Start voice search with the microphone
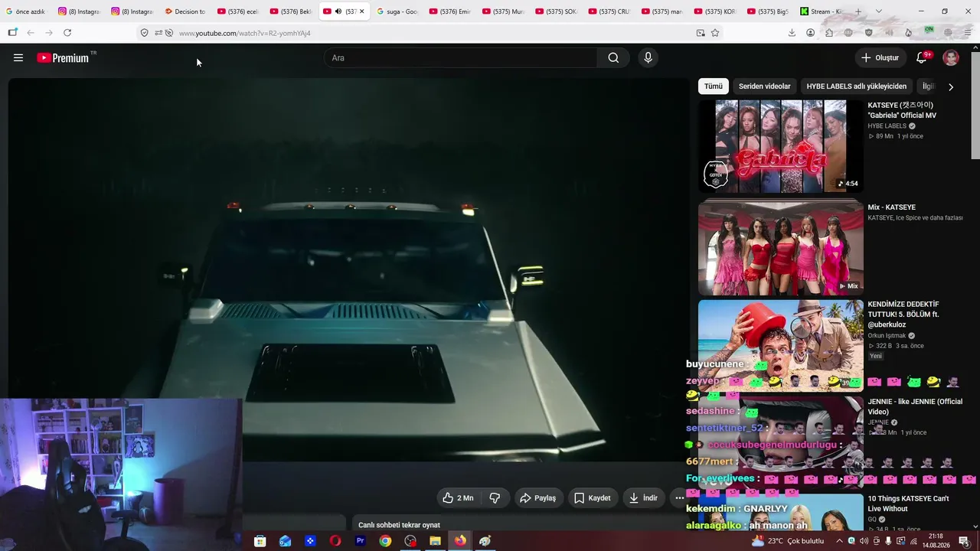Screen dimensions: 980x551 click(x=648, y=57)
